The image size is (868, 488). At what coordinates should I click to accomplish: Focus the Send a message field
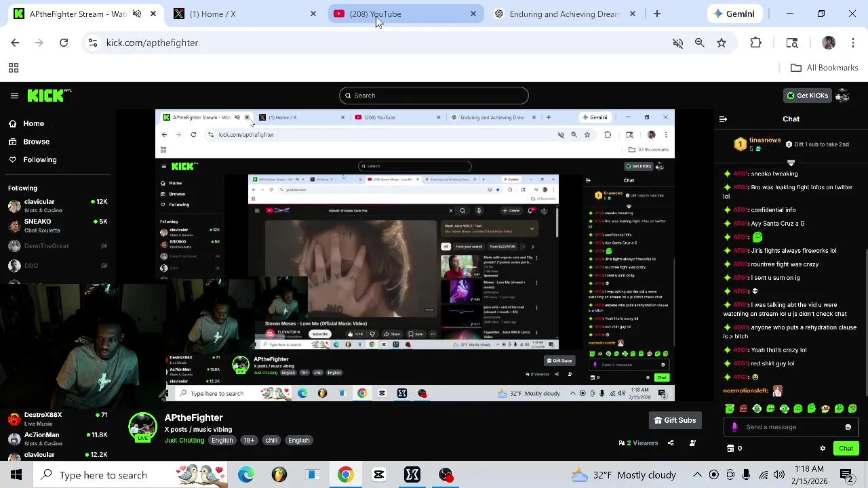791,427
